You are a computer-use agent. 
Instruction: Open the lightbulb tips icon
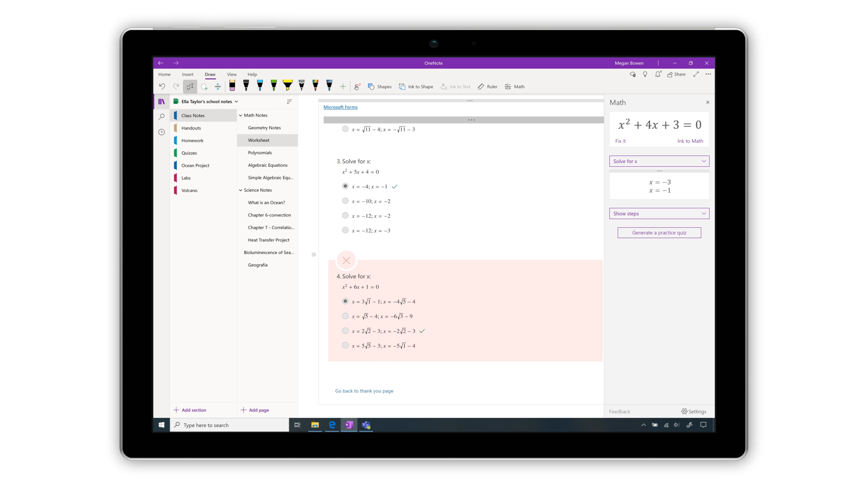[645, 74]
